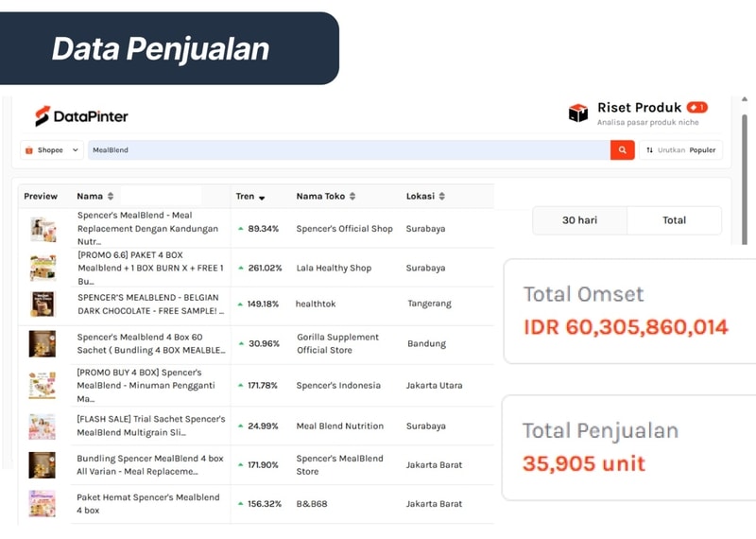Image resolution: width=756 pixels, height=539 pixels.
Task: Click the Nama column sort icon
Action: (x=111, y=197)
